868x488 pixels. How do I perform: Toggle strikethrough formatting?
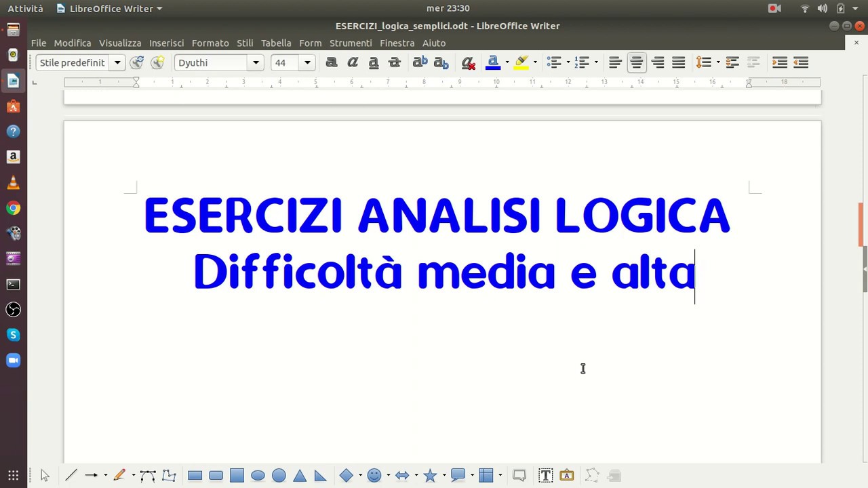pyautogui.click(x=395, y=62)
